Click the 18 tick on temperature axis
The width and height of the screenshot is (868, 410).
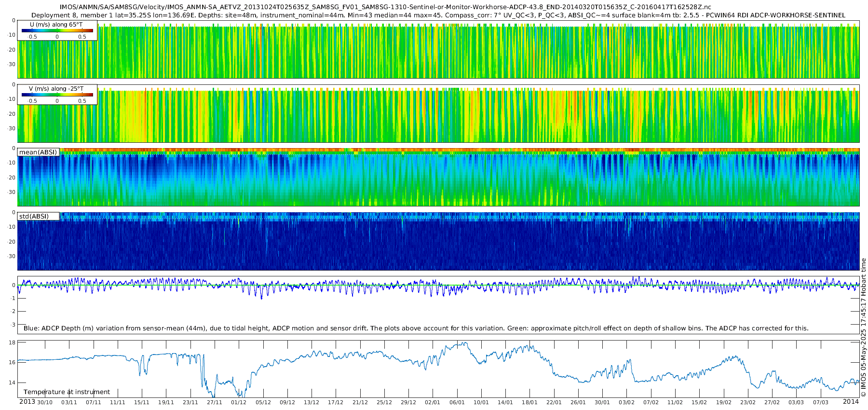tap(13, 342)
